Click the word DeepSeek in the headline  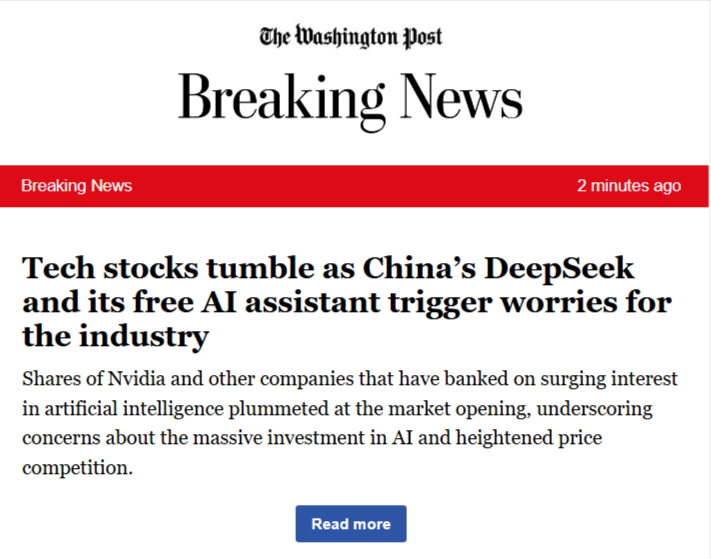click(x=559, y=268)
